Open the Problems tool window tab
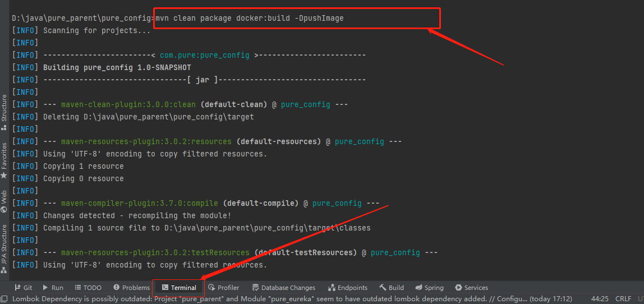The height and width of the screenshot is (304, 644). coord(131,288)
